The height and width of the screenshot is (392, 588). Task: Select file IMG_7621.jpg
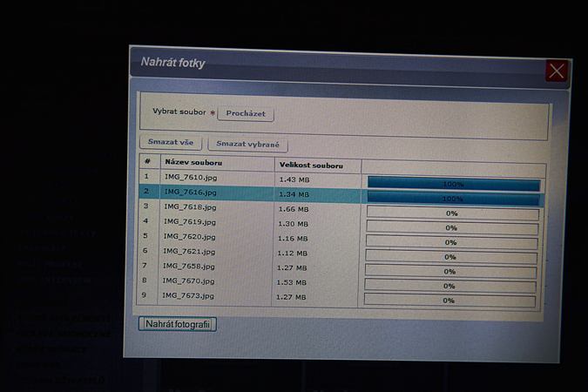click(x=189, y=252)
